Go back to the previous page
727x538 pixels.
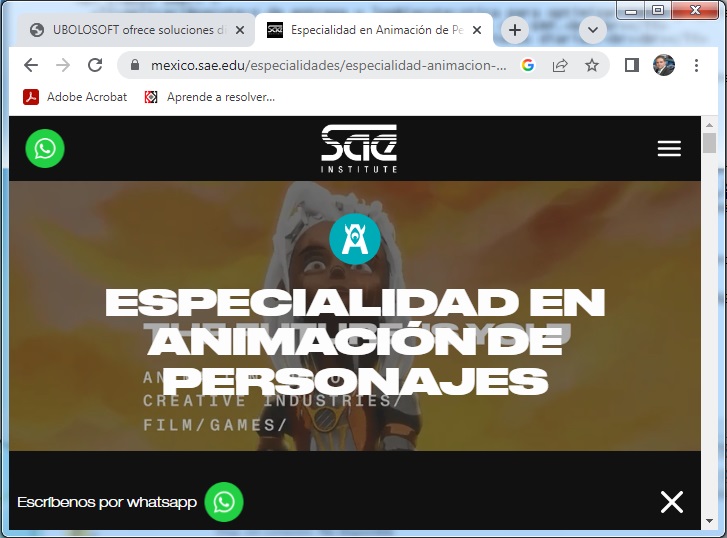pyautogui.click(x=31, y=65)
